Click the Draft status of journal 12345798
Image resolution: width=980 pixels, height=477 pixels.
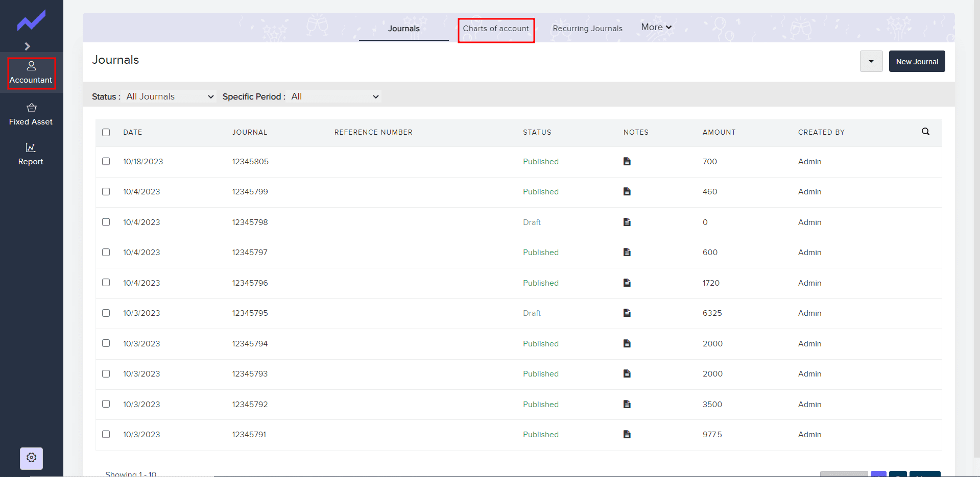pos(532,222)
